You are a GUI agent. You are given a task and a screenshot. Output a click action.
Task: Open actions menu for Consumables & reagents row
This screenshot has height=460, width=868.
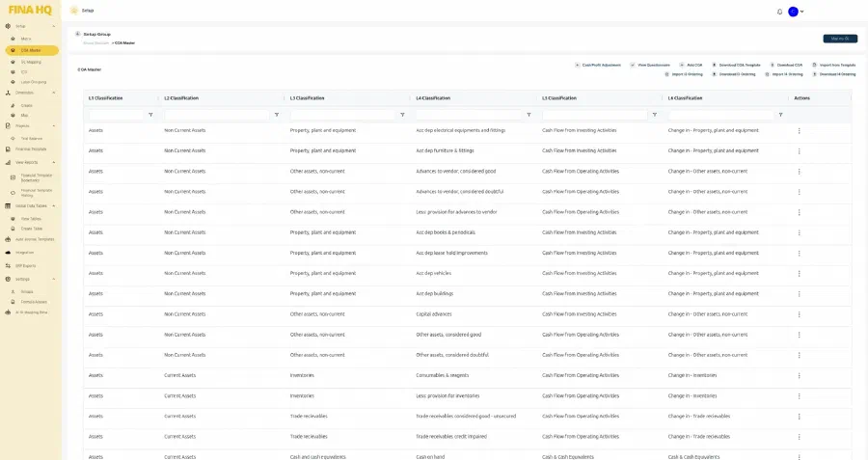click(x=799, y=376)
